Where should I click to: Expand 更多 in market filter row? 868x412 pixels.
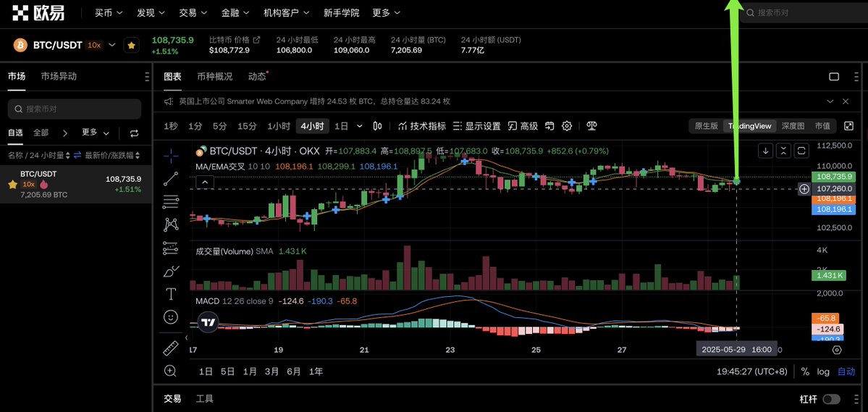click(x=96, y=133)
